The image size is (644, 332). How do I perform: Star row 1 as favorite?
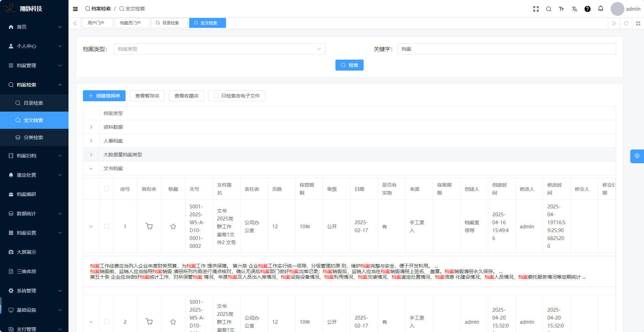click(x=173, y=227)
